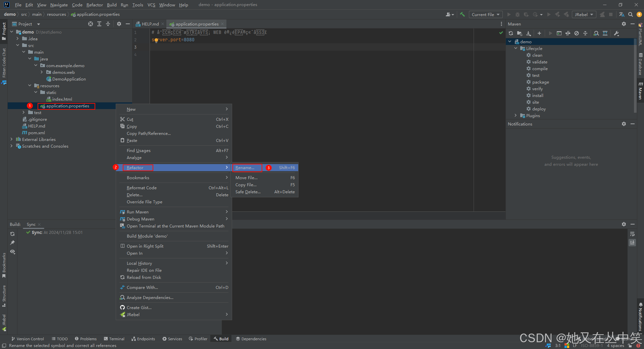The image size is (644, 349).
Task: Click the orange IDE update arrow icon
Action: coord(639,14)
